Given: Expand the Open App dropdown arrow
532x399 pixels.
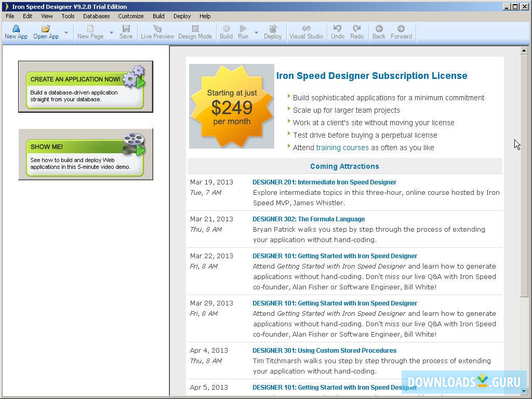Looking at the screenshot, I should pyautogui.click(x=66, y=33).
